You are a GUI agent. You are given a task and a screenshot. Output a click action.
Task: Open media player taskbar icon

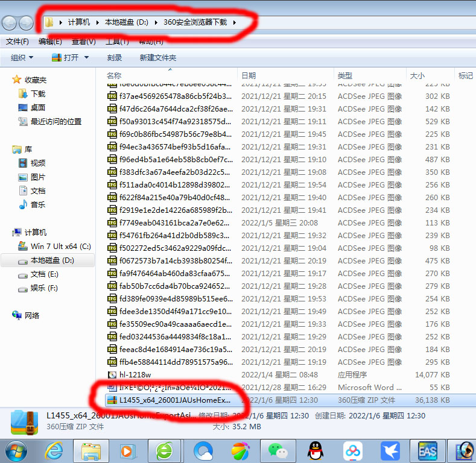[127, 451]
